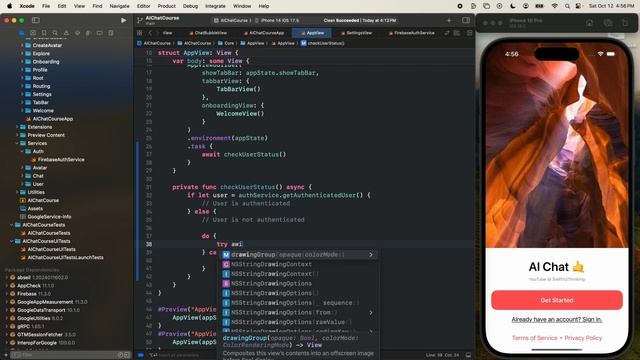Click the add editor split icon
640x360 pixels.
469,33
